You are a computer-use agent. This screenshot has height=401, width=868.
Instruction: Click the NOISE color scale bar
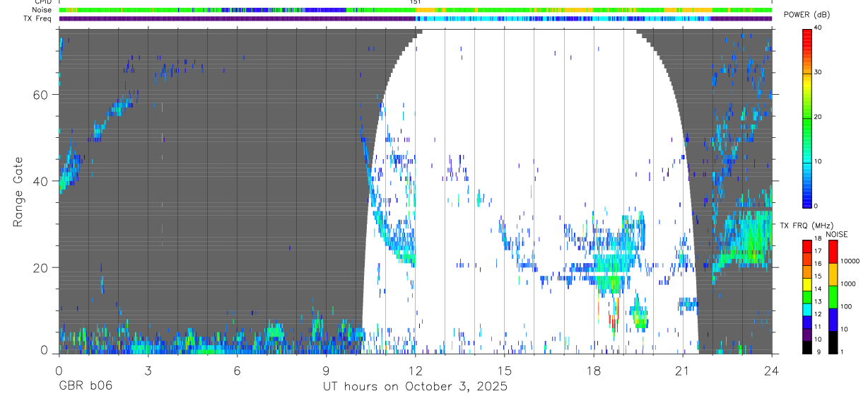pyautogui.click(x=833, y=296)
